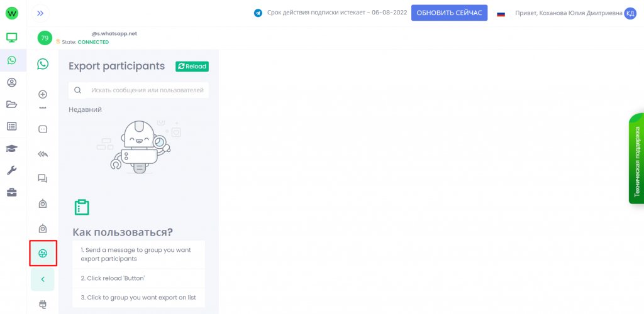
Task: Open the graduation cap tutorials icon
Action: click(12, 148)
